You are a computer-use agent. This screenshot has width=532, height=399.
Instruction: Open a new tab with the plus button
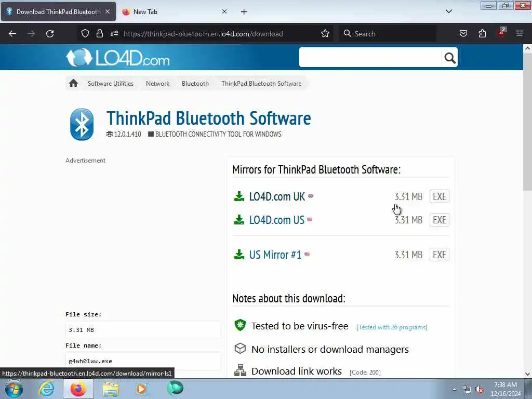click(x=244, y=12)
